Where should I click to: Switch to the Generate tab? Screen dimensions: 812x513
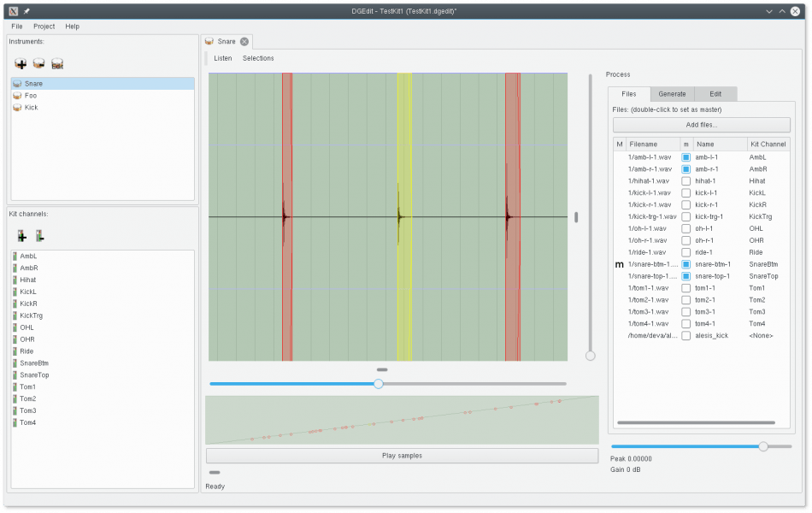672,94
